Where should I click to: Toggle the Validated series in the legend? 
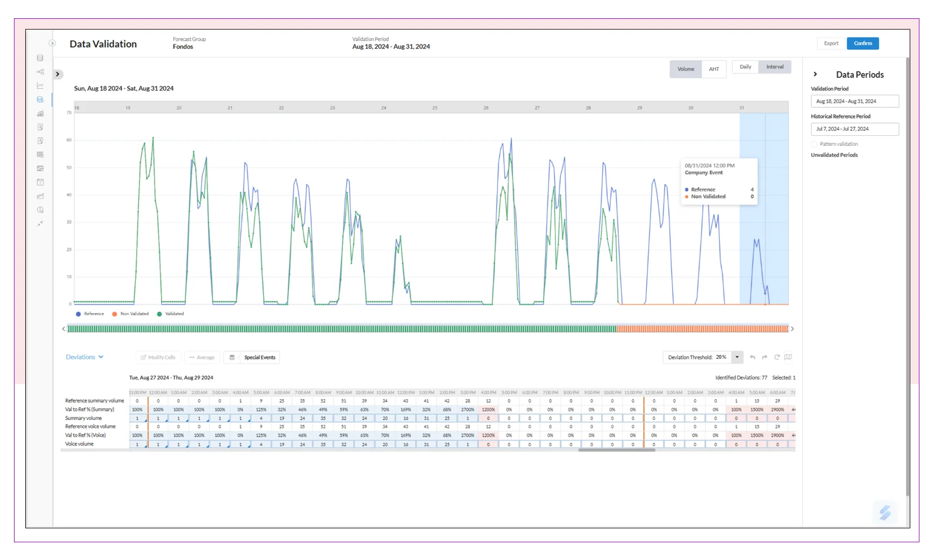(170, 314)
